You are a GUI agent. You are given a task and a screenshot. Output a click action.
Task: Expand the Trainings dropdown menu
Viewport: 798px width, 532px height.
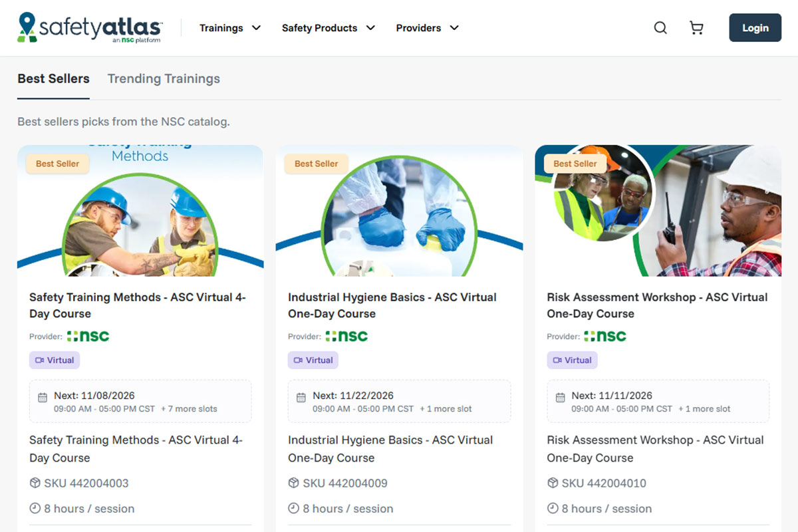[x=230, y=28]
